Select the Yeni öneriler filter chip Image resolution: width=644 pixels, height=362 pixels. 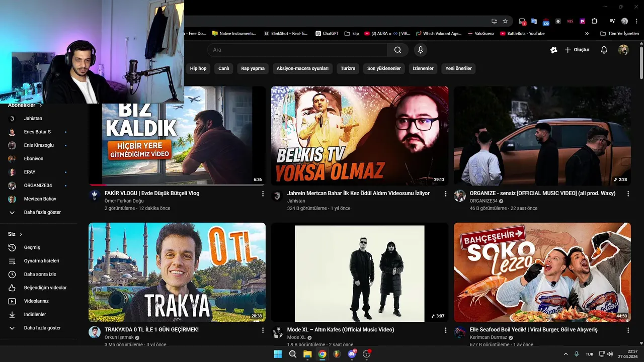click(x=458, y=68)
